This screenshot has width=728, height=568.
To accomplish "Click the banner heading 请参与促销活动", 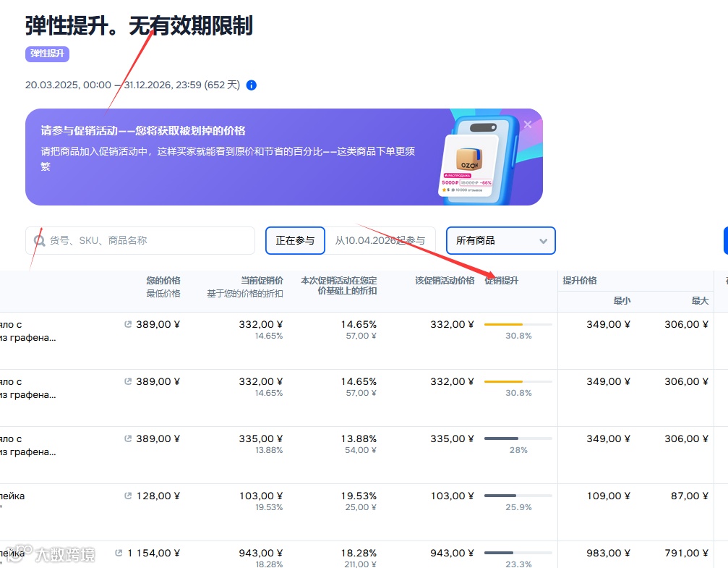I will point(142,131).
